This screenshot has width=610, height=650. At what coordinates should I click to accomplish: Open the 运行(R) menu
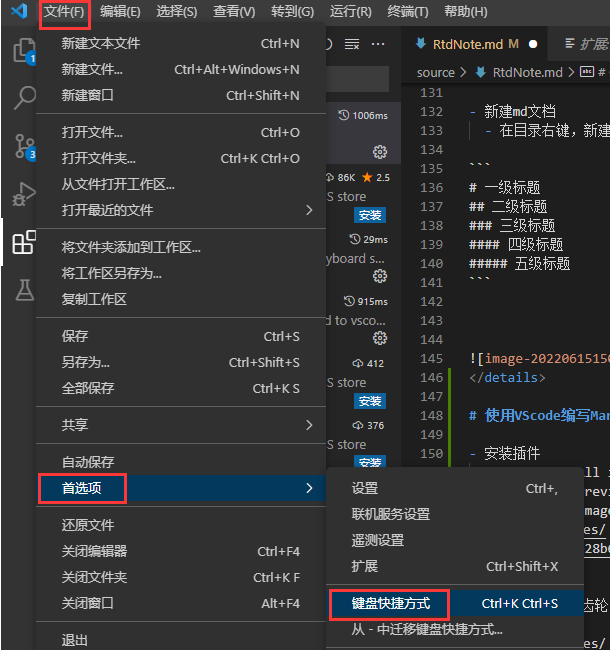(351, 12)
